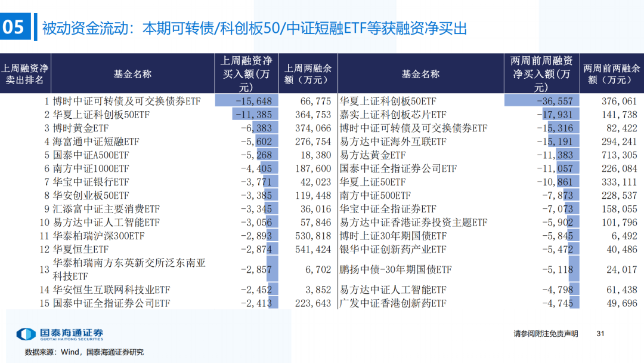Select the 两周前周融资净买入额 column header

(541, 74)
